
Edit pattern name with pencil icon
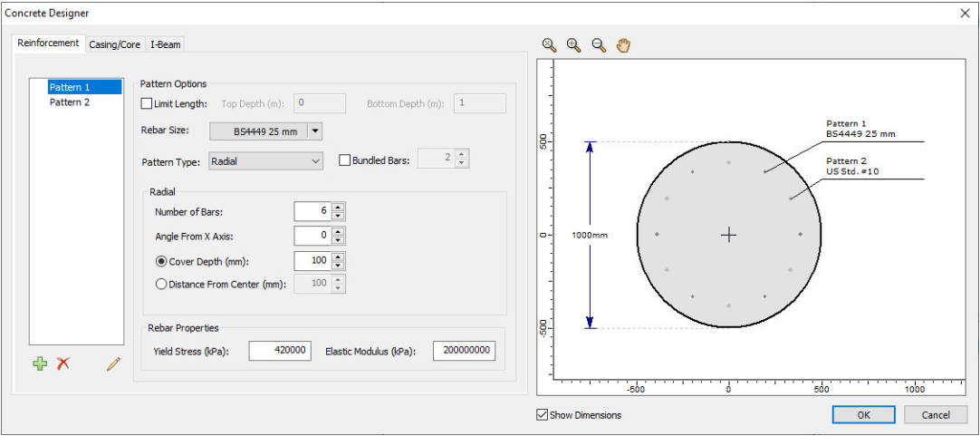pyautogui.click(x=113, y=363)
